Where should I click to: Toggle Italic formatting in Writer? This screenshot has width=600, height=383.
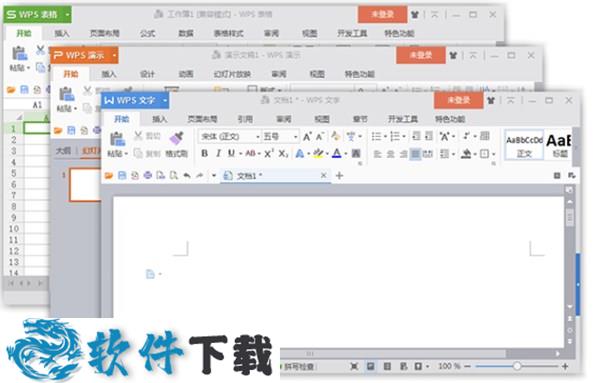218,153
